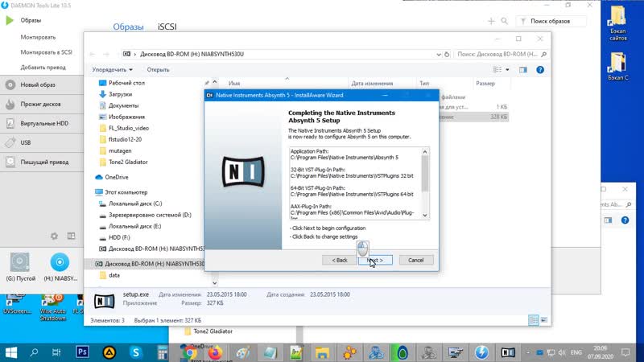The height and width of the screenshot is (362, 644).
Task: Select Локальный диск (E:)
Action: 134,226
